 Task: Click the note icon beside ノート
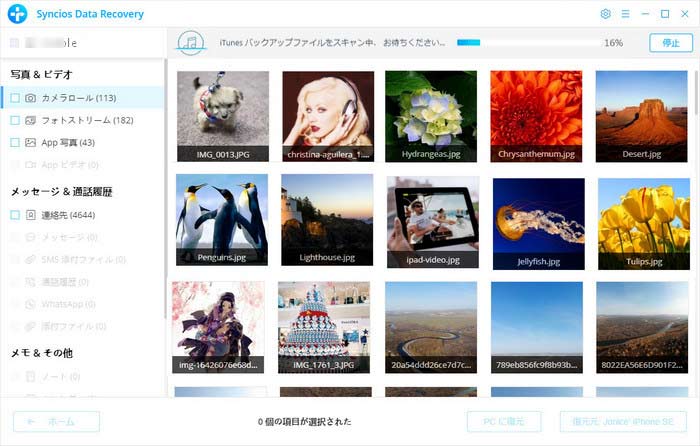point(30,376)
